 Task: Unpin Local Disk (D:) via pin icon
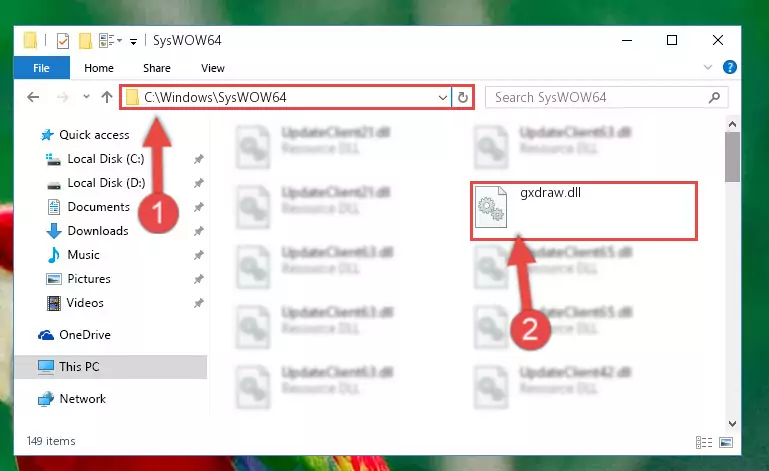pos(198,183)
